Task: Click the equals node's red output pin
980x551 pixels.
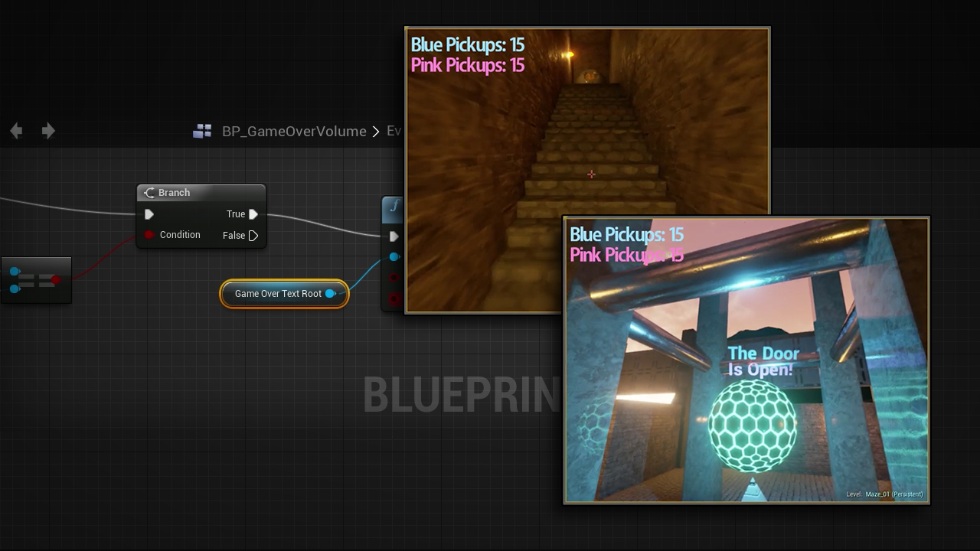Action: tap(56, 280)
